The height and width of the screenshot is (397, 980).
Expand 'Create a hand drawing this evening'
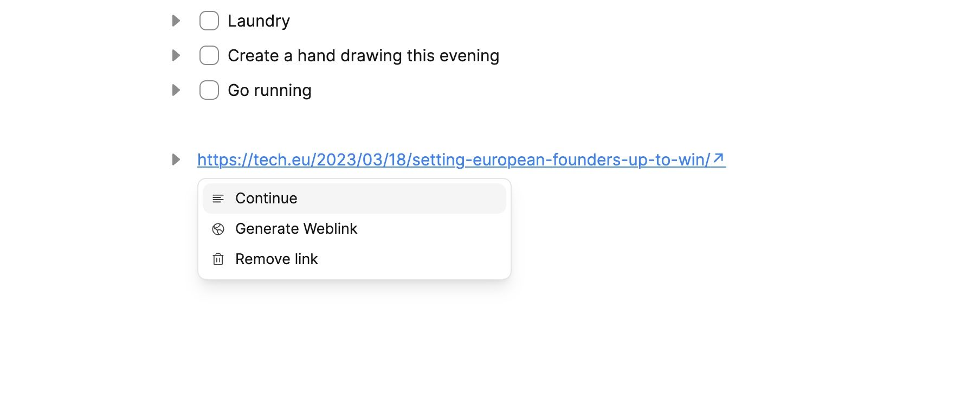tap(175, 55)
